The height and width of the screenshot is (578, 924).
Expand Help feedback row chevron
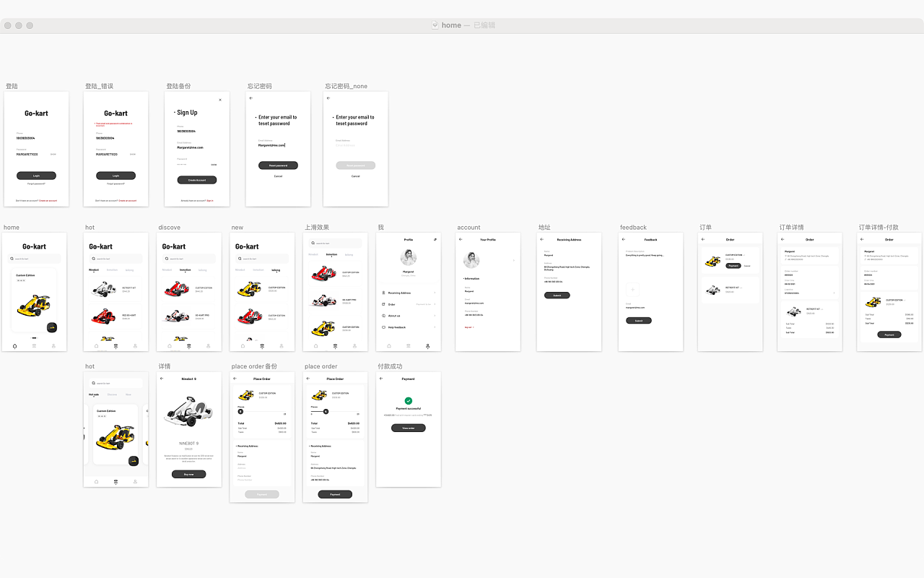[x=435, y=327]
